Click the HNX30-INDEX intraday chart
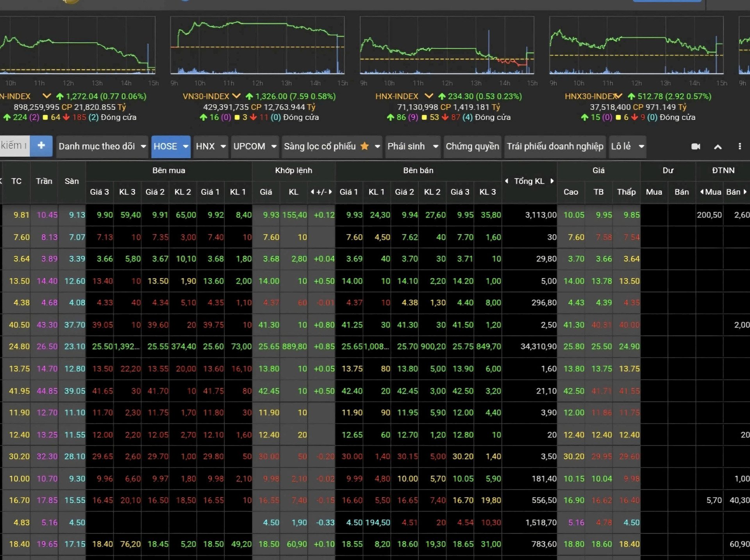 636,45
